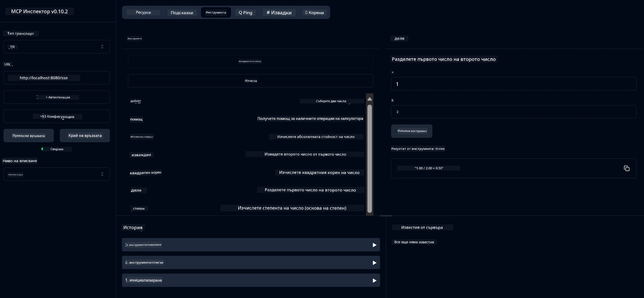Image resolution: width=644 pixels, height=298 pixels.
Task: Switch to the Ресурси tab
Action: tap(143, 13)
